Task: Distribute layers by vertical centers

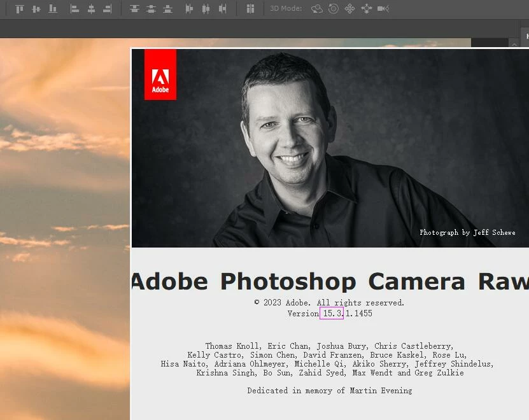Action: (151, 9)
